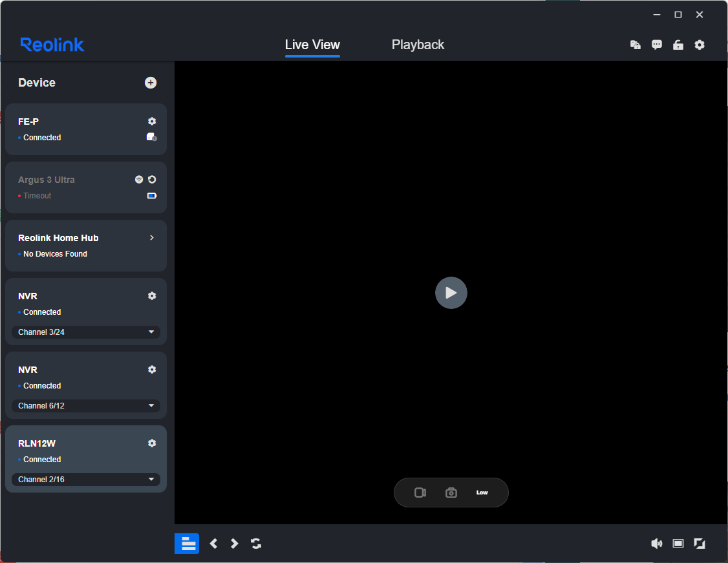Open settings for the RLN12W device
Image resolution: width=728 pixels, height=563 pixels.
point(152,443)
